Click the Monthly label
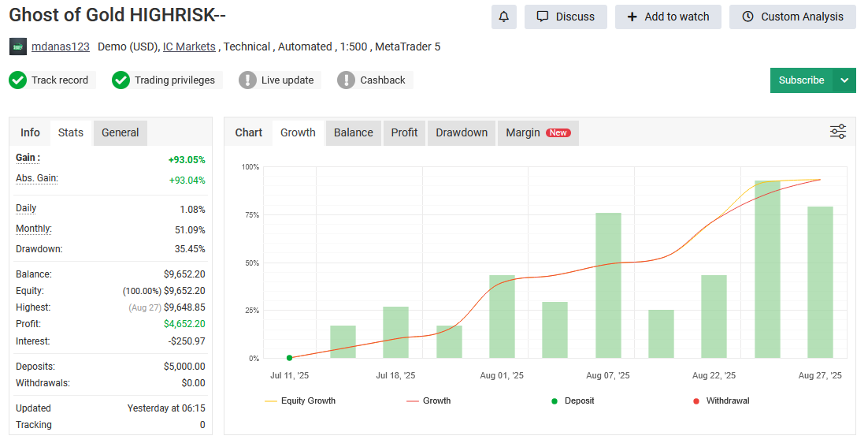Image resolution: width=868 pixels, height=447 pixels. click(34, 229)
